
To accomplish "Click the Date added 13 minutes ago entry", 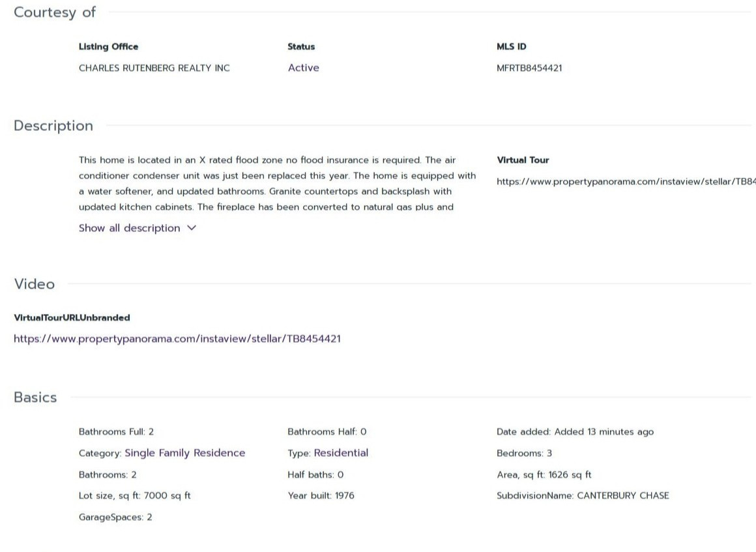I will tap(575, 431).
